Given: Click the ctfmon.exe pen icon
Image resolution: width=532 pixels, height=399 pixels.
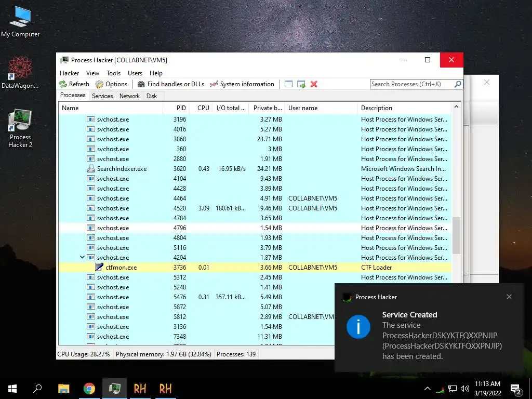Looking at the screenshot, I should [x=99, y=268].
